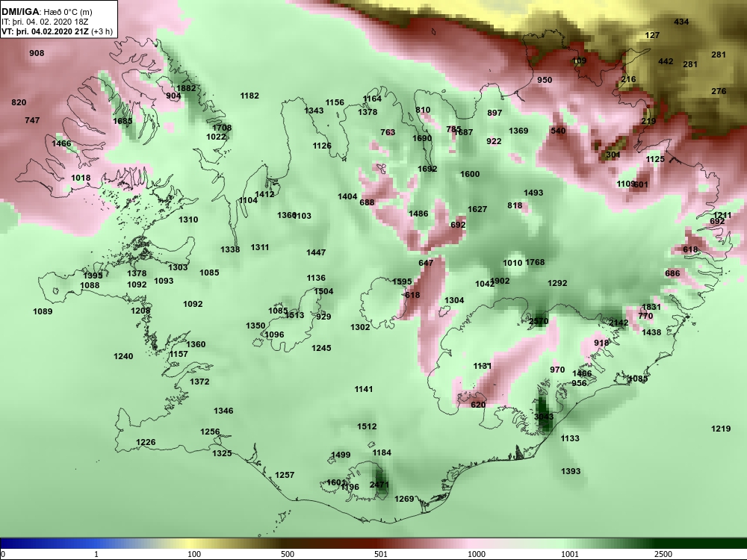Select the 1018 map value

(81, 178)
